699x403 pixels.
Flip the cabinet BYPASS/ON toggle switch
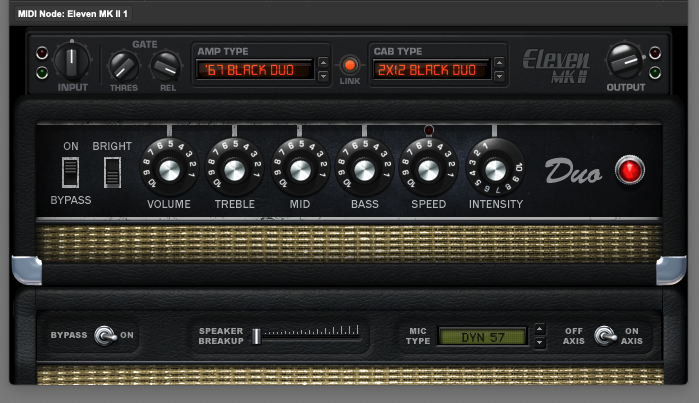tap(104, 335)
